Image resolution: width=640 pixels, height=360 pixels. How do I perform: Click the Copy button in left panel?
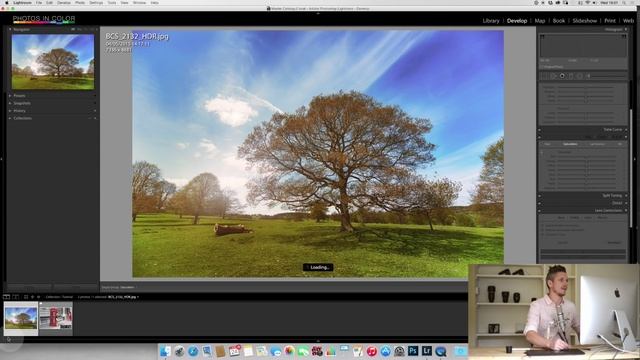[29, 287]
